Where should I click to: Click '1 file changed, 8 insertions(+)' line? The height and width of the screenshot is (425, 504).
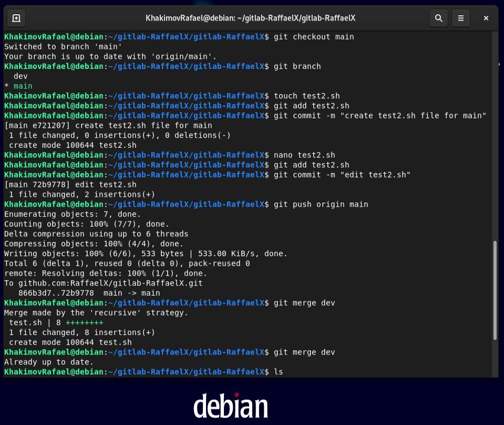(x=82, y=332)
